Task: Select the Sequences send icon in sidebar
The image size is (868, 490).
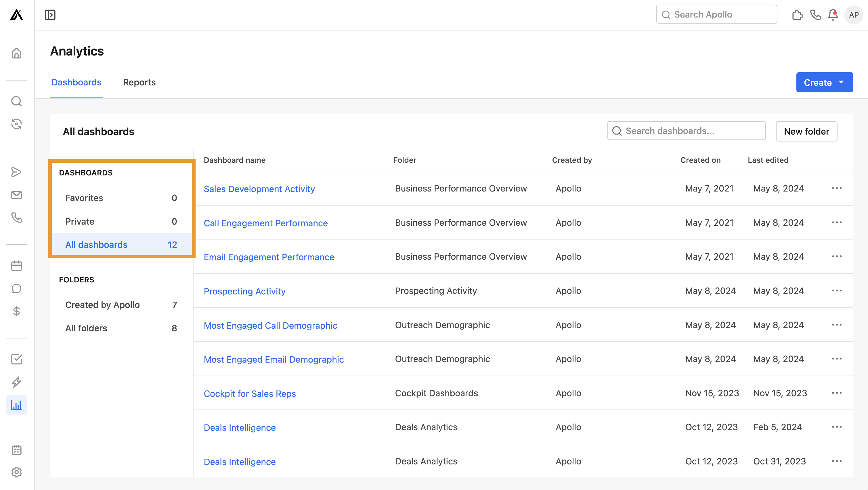Action: (16, 172)
